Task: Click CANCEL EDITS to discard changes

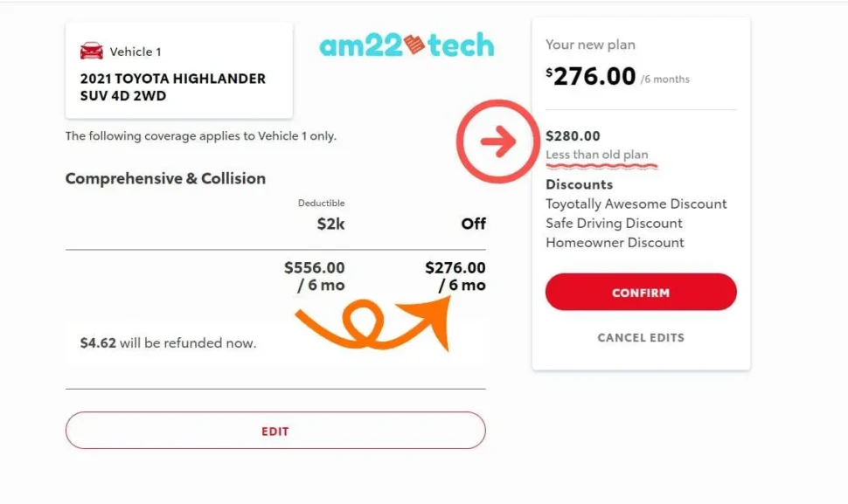Action: pos(641,338)
